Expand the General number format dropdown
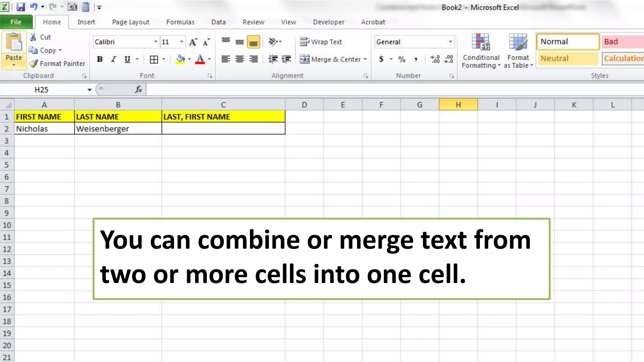This screenshot has width=644, height=362. coord(450,42)
